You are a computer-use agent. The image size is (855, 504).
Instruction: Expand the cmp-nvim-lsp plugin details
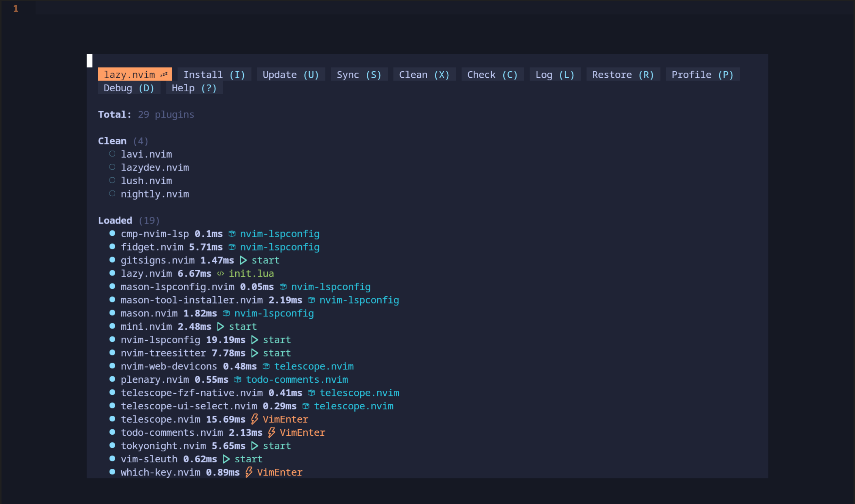(x=155, y=234)
